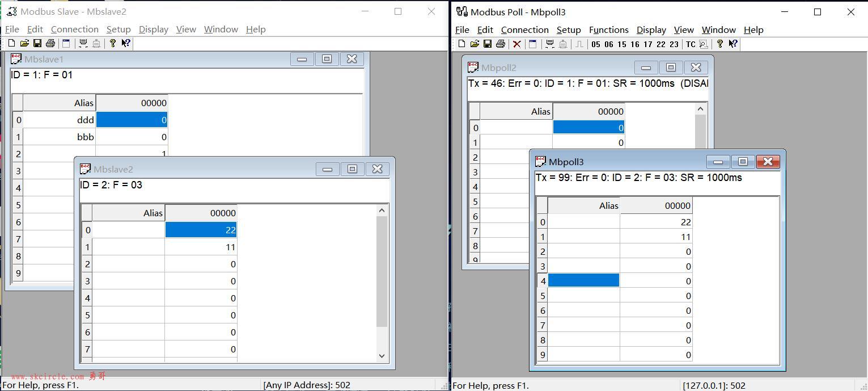Select Mbslave2 cell with value 11
This screenshot has height=391, width=868.
tap(201, 247)
